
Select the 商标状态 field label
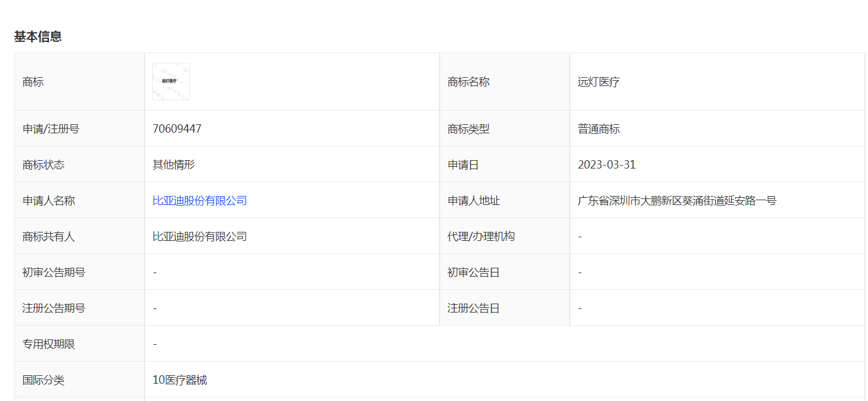[x=43, y=165]
